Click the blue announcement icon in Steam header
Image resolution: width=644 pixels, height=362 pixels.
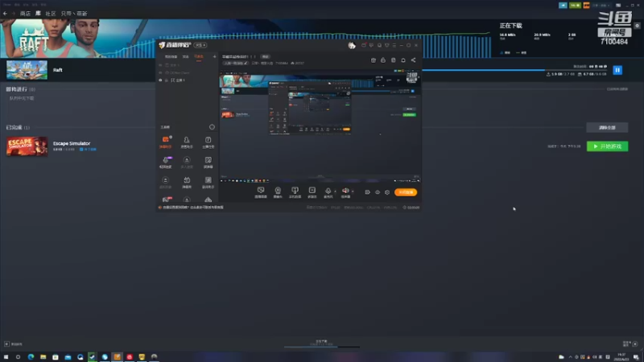click(x=563, y=6)
